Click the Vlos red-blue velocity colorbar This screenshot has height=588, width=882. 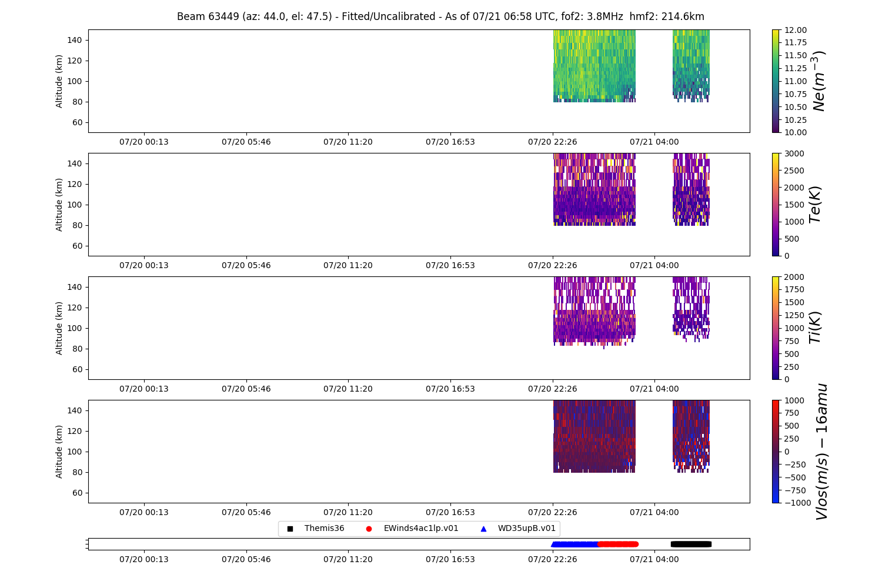[x=776, y=452]
